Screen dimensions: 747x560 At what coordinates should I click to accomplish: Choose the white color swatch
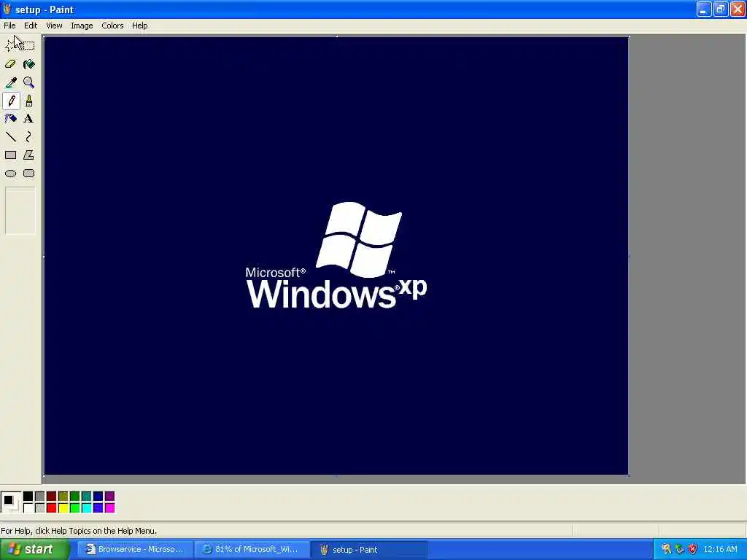point(28,508)
